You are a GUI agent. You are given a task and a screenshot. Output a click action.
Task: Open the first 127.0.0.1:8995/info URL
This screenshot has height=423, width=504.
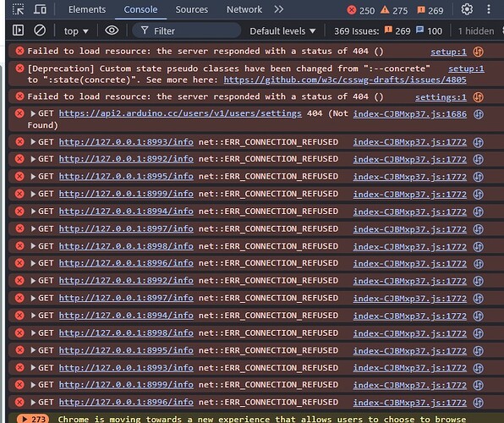[126, 177]
